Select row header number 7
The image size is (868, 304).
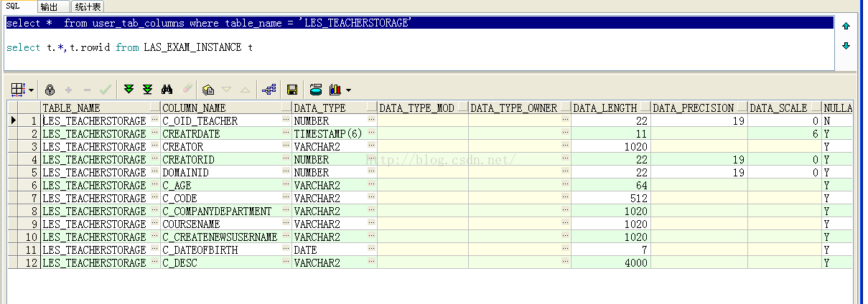[x=28, y=198]
